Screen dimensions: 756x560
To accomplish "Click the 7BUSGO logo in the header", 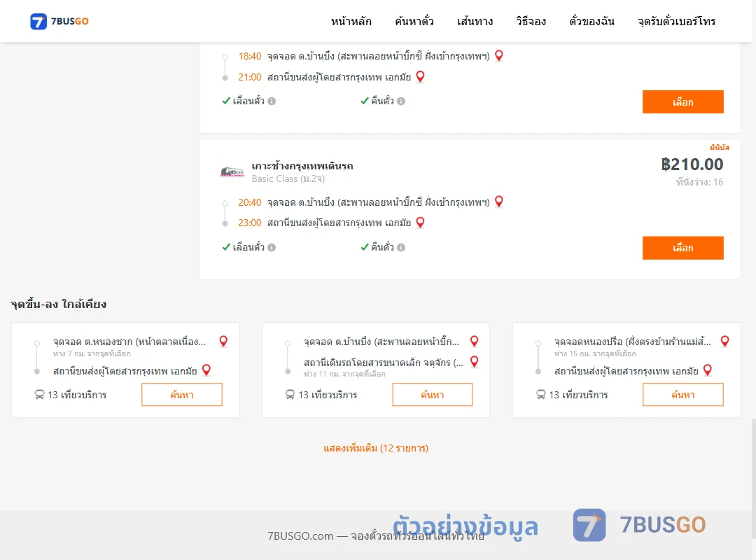I will coord(59,21).
